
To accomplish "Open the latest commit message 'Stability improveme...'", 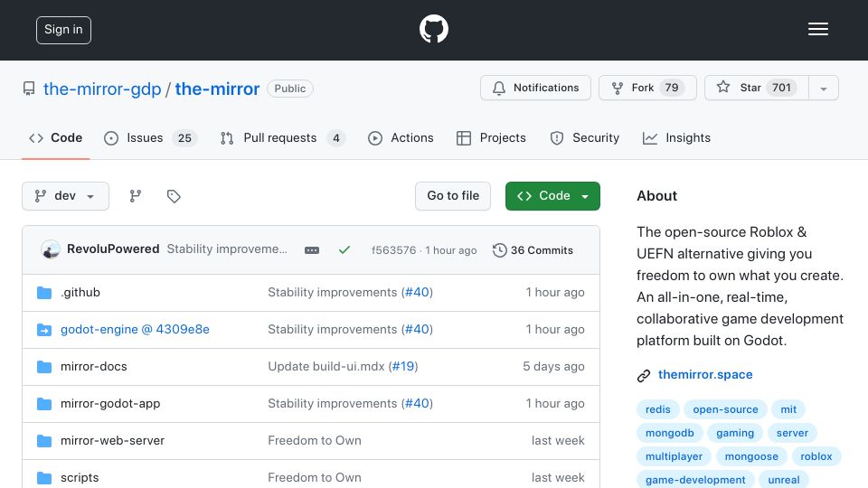I will (227, 249).
